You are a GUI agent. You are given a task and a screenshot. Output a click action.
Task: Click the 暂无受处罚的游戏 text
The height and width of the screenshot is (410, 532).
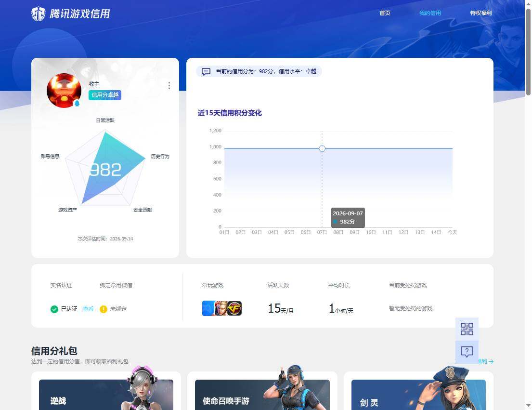pyautogui.click(x=411, y=308)
